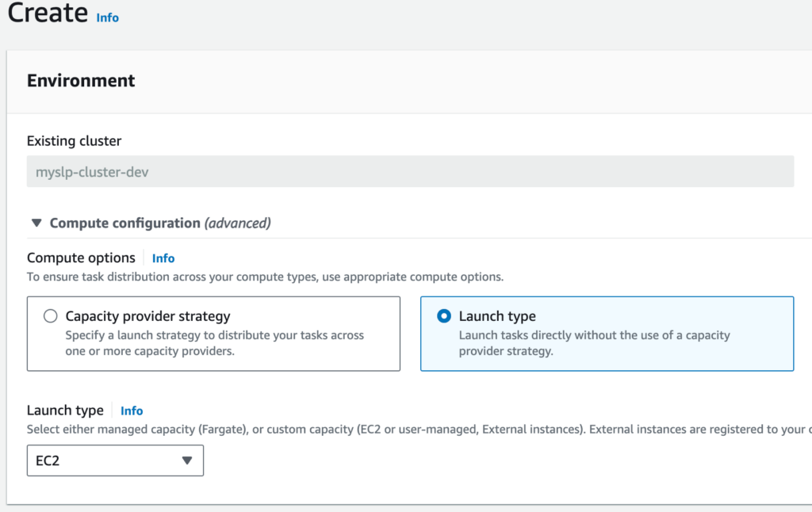Viewport: 812px width, 512px height.
Task: Click the Launch type title in selected card
Action: click(x=497, y=316)
